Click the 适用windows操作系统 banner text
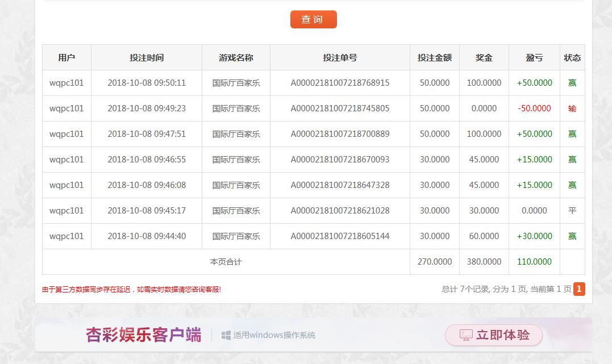The width and height of the screenshot is (612, 364). 274,335
